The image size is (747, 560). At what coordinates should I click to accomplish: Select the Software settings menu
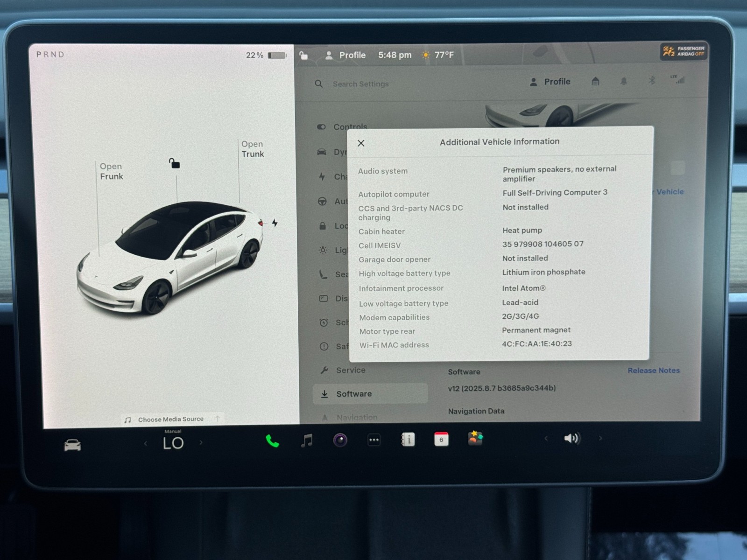[370, 393]
